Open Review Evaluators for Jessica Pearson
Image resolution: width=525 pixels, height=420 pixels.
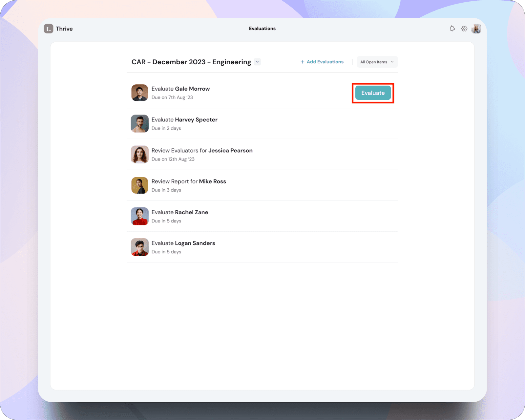(202, 151)
